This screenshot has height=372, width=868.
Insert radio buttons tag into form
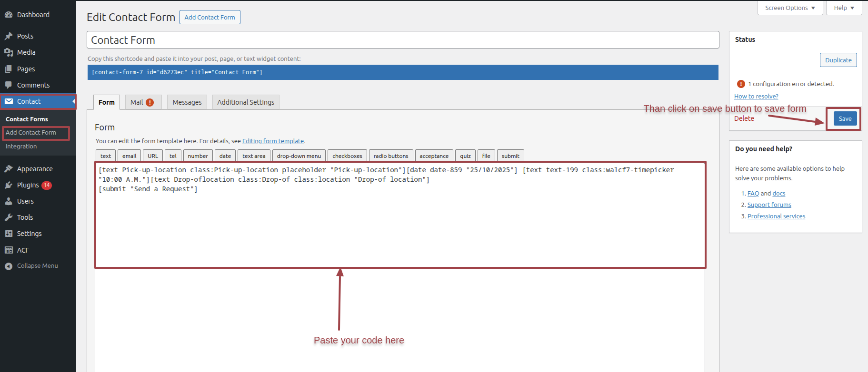click(x=390, y=156)
